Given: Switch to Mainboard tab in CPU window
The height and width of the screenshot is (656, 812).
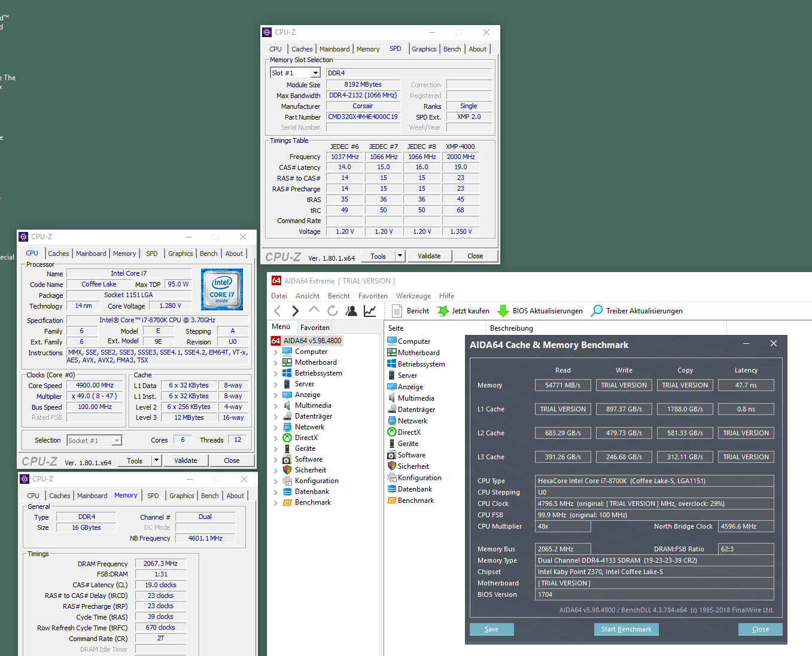Looking at the screenshot, I should tap(91, 254).
